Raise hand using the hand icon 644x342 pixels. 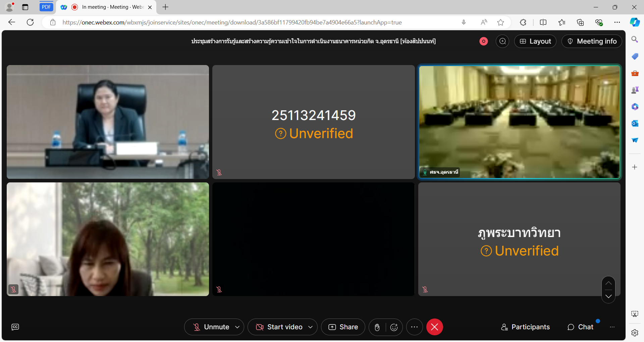click(377, 327)
